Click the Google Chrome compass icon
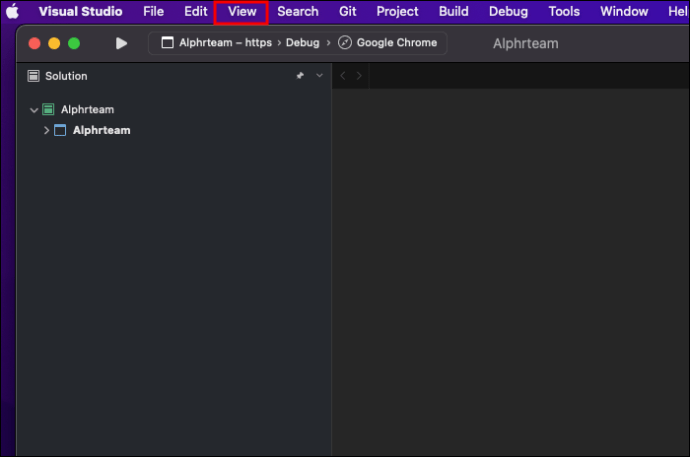This screenshot has width=690, height=457. (345, 43)
